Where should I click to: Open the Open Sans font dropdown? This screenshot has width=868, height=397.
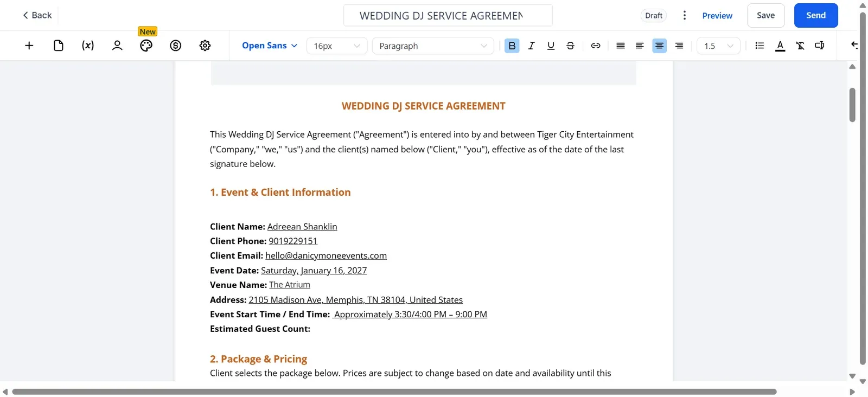pyautogui.click(x=270, y=46)
